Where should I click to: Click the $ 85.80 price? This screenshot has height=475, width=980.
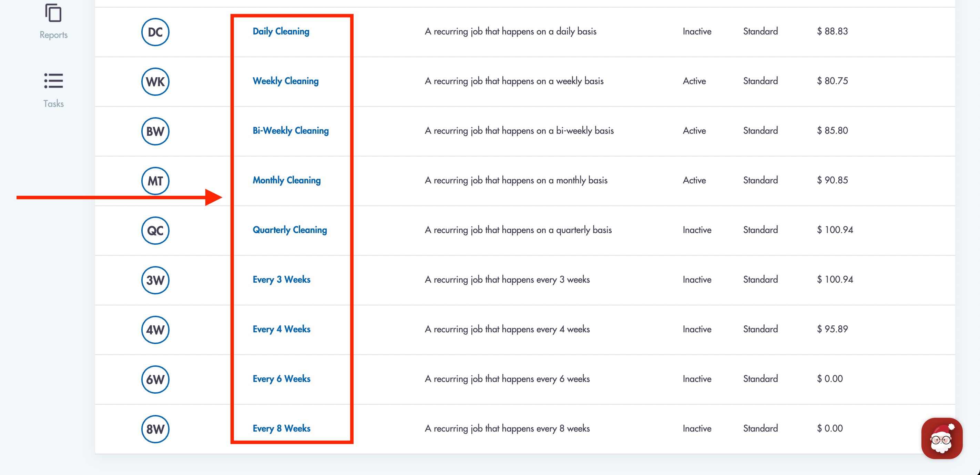tap(833, 131)
